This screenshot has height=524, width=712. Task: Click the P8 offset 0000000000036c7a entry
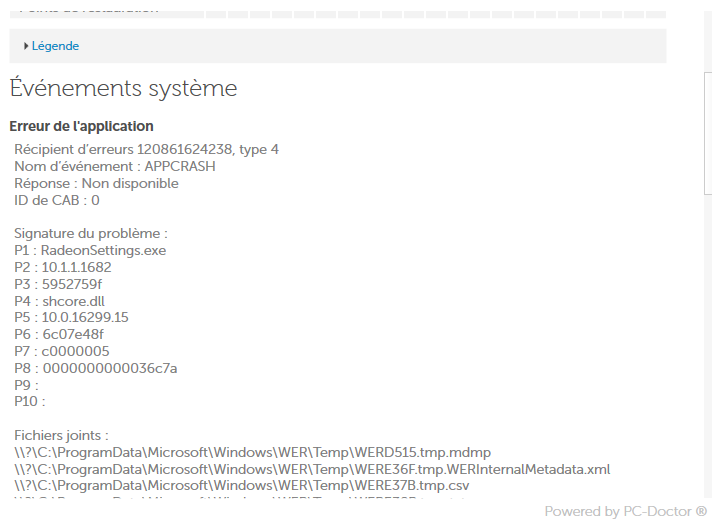pos(95,368)
